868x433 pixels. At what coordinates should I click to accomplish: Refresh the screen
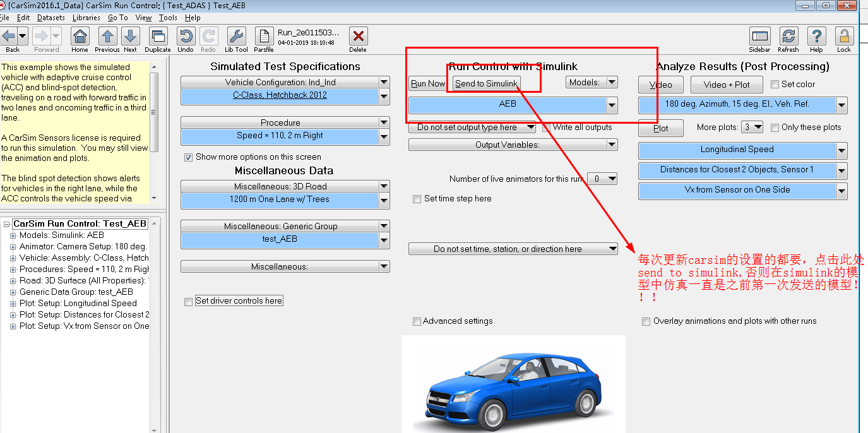pos(788,36)
